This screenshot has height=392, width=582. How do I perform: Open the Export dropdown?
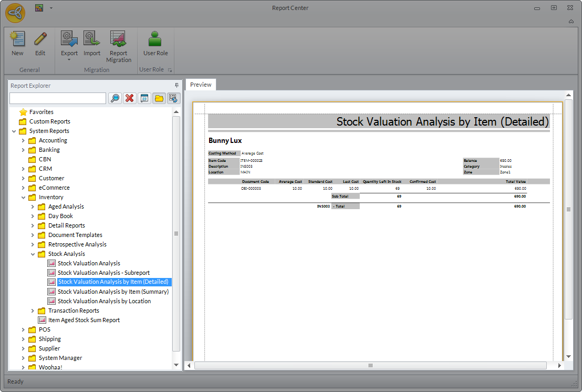[69, 59]
